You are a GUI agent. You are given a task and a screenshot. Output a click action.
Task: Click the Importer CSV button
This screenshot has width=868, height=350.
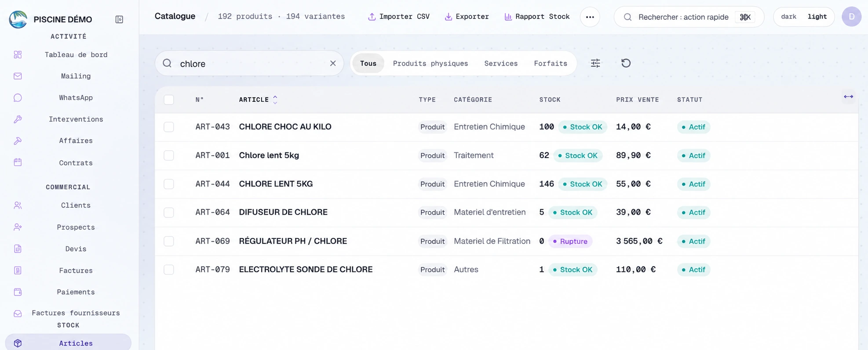(399, 17)
